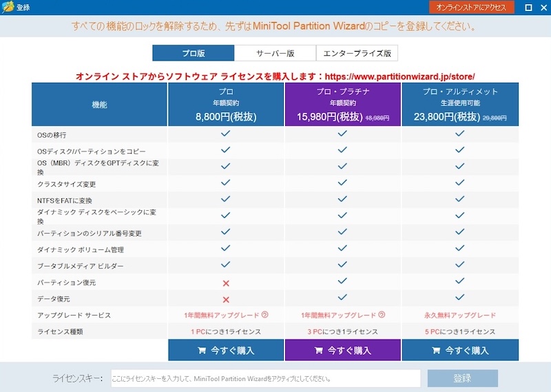Screen dimensions: 551x392
Task: Select the プロ・プラチナ column header
Action: pyautogui.click(x=342, y=104)
